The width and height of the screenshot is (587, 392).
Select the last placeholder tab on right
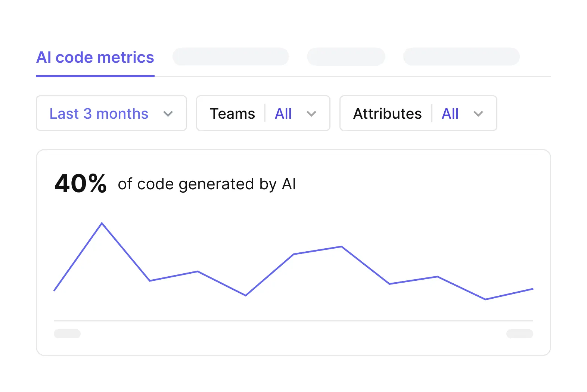coord(461,56)
